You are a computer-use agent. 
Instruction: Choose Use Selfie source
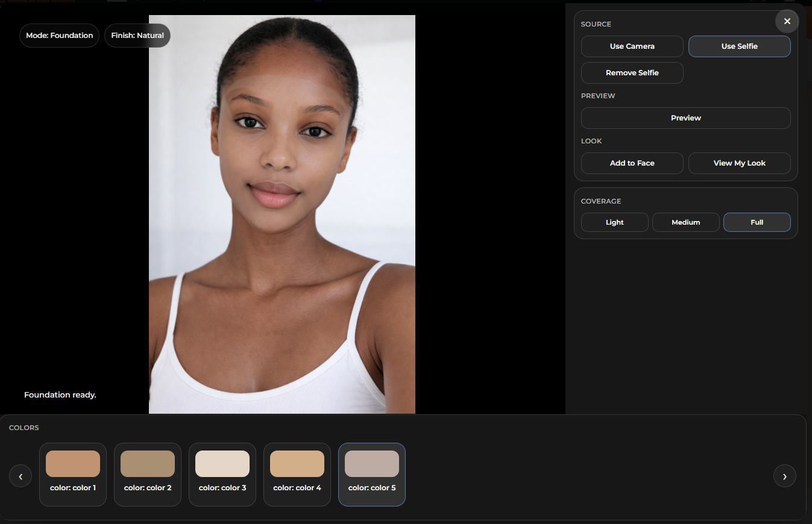tap(739, 46)
